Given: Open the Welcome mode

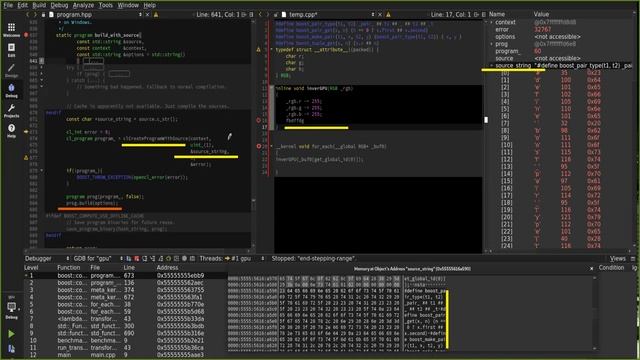Looking at the screenshot, I should 11,30.
